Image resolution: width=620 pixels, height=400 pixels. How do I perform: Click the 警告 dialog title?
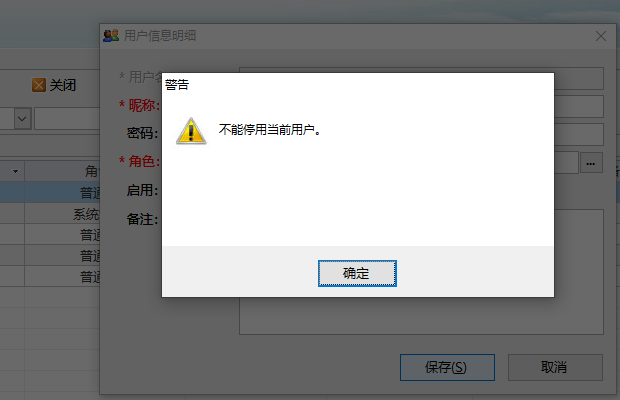tap(177, 85)
